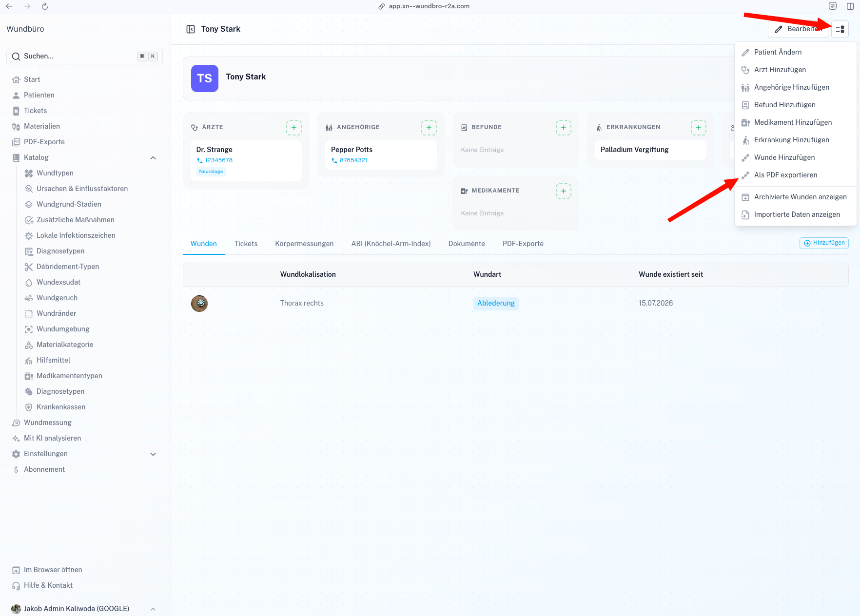Select Angehörige Hinzufügen from the menu
This screenshot has height=616, width=860.
tap(795, 87)
